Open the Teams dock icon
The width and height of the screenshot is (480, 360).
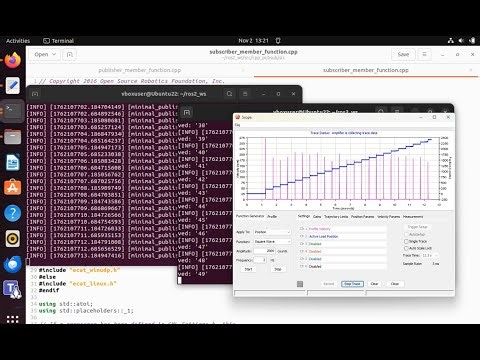point(13,289)
